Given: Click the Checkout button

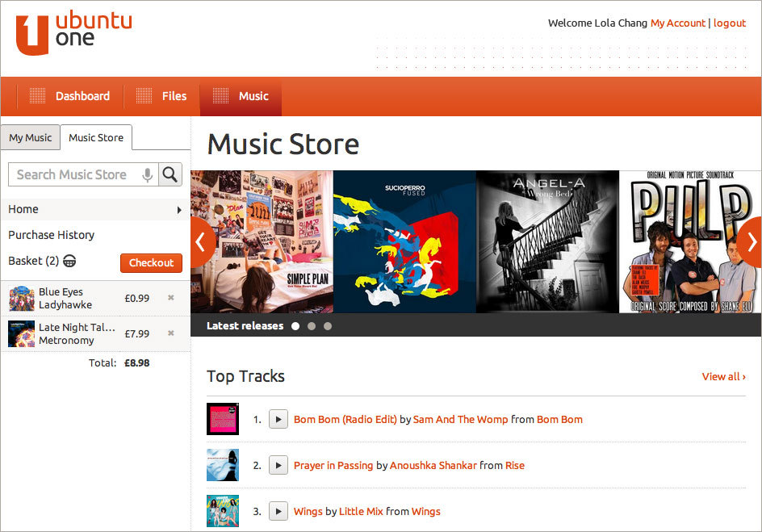Looking at the screenshot, I should 151,263.
